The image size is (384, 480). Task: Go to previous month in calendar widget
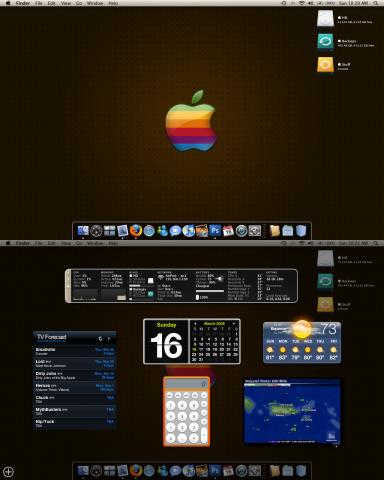click(195, 323)
